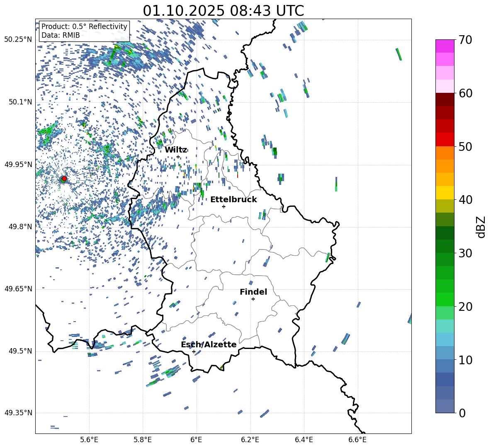Click the colorbar 30 tick label
Screen dimensions: 491x448
[465, 253]
